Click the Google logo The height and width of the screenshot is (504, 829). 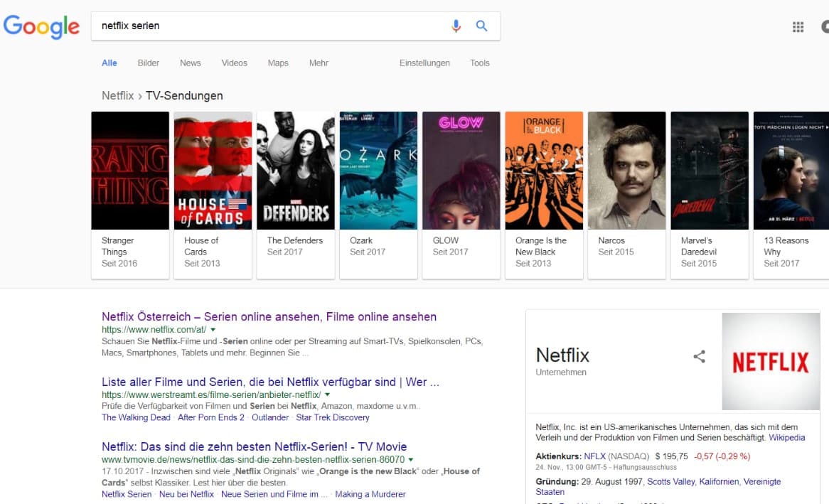[41, 26]
